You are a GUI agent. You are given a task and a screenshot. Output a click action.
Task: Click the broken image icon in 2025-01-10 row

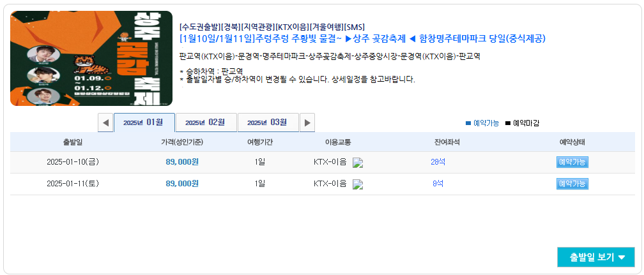coord(358,163)
